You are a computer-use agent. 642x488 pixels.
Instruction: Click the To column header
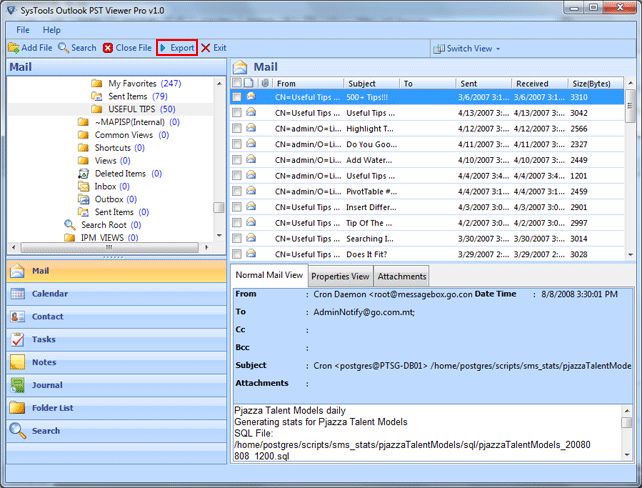(x=427, y=84)
